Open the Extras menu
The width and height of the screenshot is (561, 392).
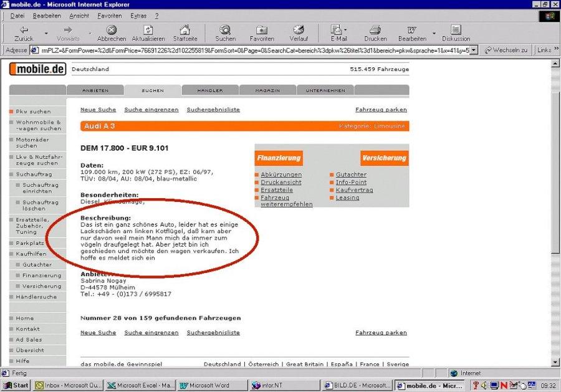click(x=138, y=16)
